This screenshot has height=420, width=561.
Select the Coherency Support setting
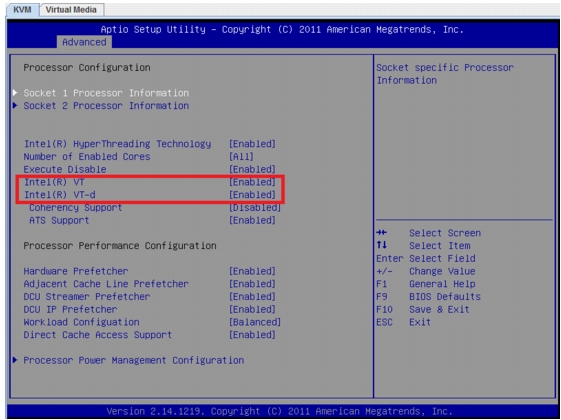pyautogui.click(x=76, y=208)
